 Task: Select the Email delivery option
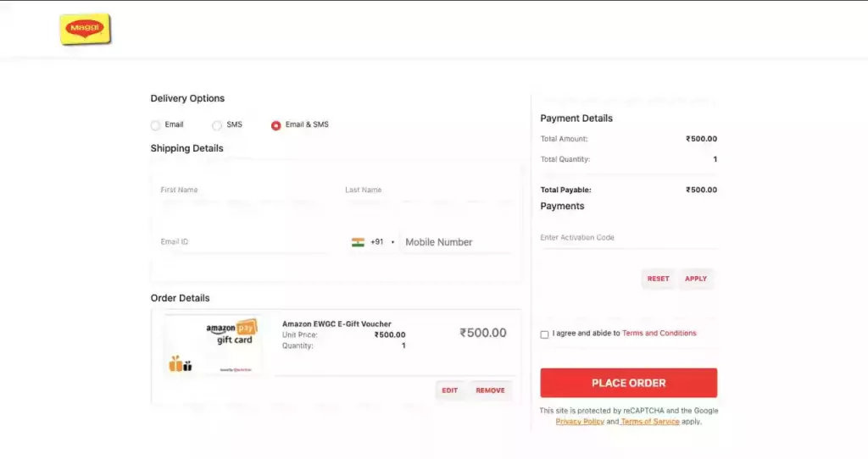pos(155,125)
